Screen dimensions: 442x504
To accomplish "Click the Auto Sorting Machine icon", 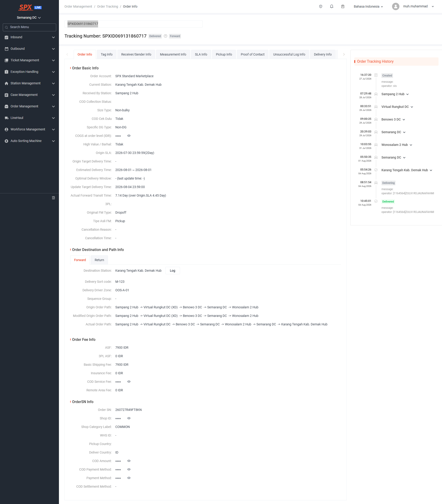I will (6, 141).
